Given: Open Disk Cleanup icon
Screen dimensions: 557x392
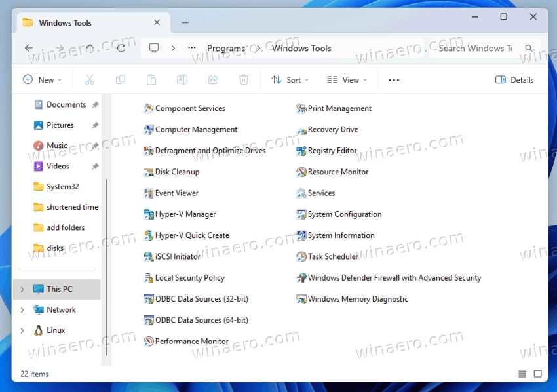Looking at the screenshot, I should tap(149, 172).
